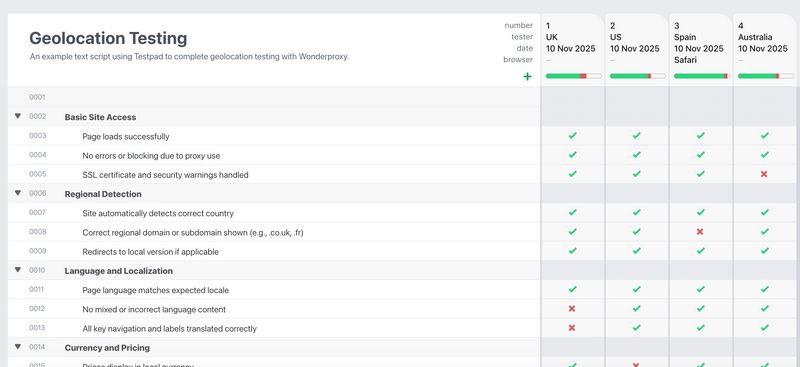The height and width of the screenshot is (367, 800).
Task: Click Australia check for Correct regional domain row
Action: coord(764,232)
